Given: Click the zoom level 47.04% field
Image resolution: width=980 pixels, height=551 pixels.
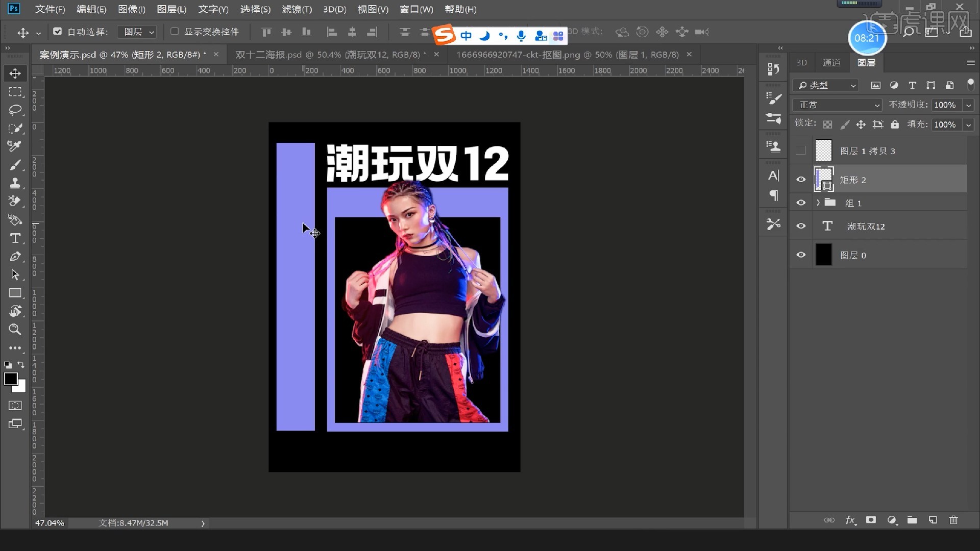Looking at the screenshot, I should 50,523.
